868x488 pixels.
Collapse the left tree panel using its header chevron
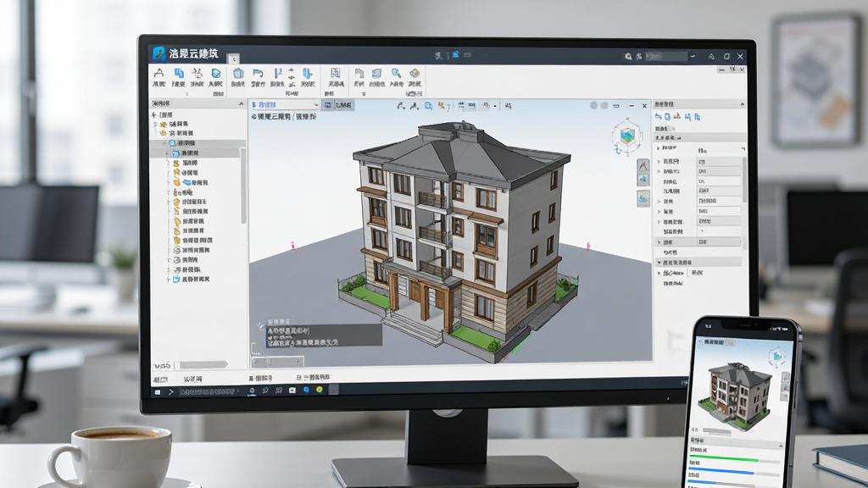point(241,103)
